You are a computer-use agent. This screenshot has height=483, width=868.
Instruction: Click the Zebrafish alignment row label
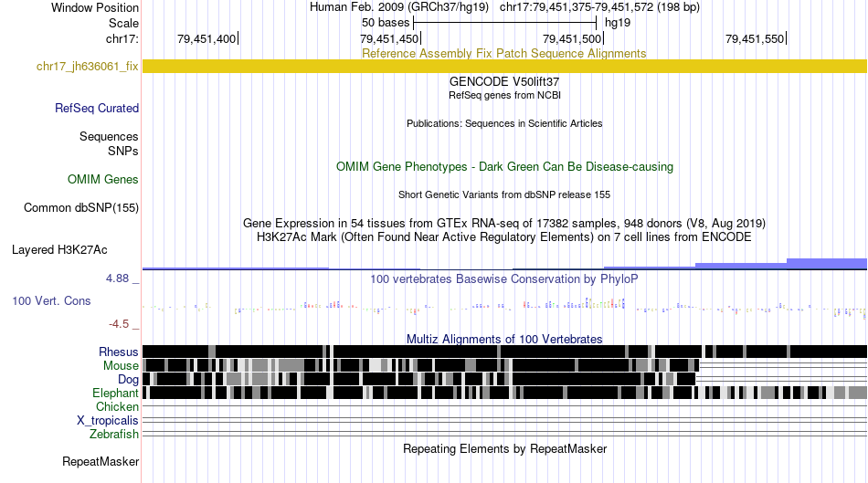[114, 435]
